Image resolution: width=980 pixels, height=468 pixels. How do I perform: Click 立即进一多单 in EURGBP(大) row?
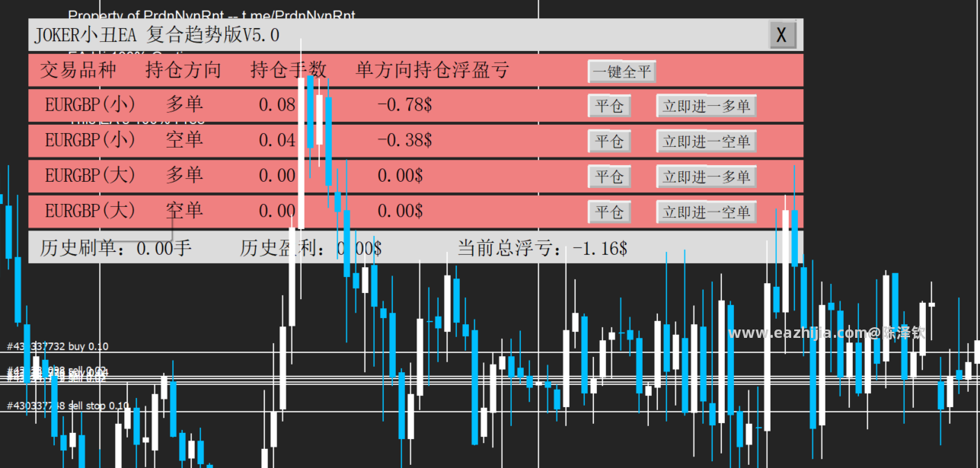tap(706, 177)
